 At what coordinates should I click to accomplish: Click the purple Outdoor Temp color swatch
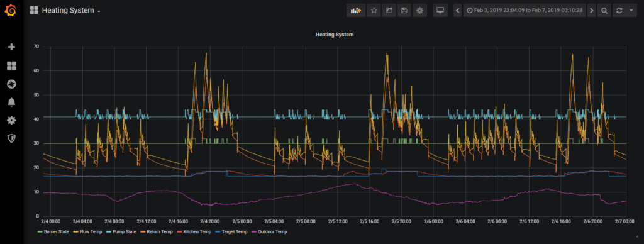(x=254, y=232)
